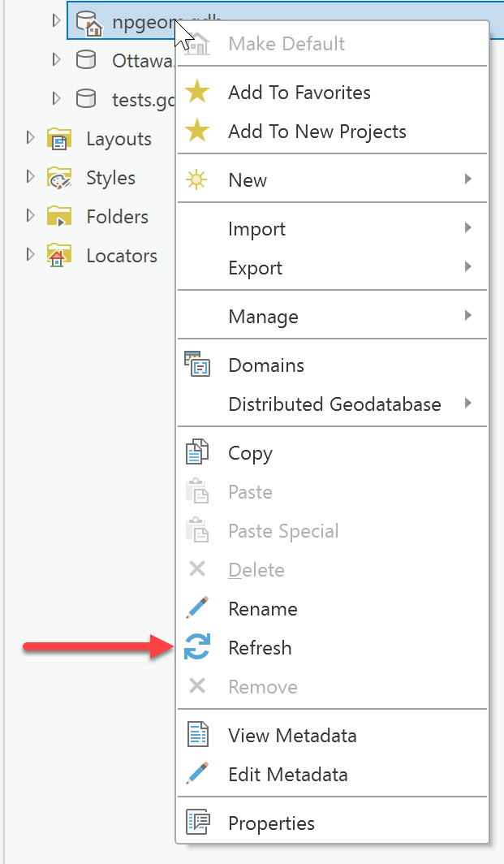Expand the Styles tree node

coord(31,178)
